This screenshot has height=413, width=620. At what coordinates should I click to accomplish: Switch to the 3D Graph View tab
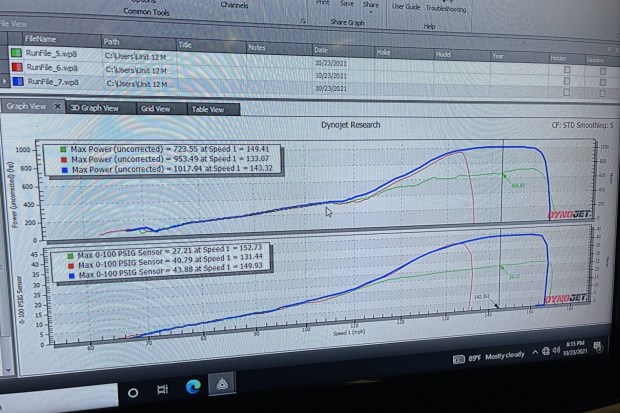[95, 109]
